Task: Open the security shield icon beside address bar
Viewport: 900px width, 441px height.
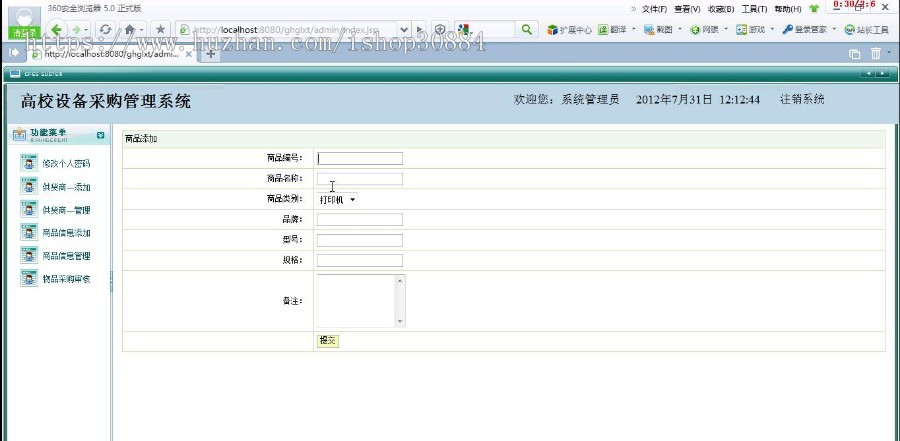Action: [x=440, y=29]
